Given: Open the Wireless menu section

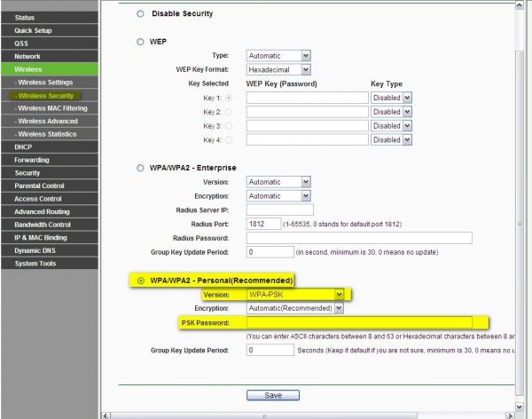Looking at the screenshot, I should tap(50, 69).
